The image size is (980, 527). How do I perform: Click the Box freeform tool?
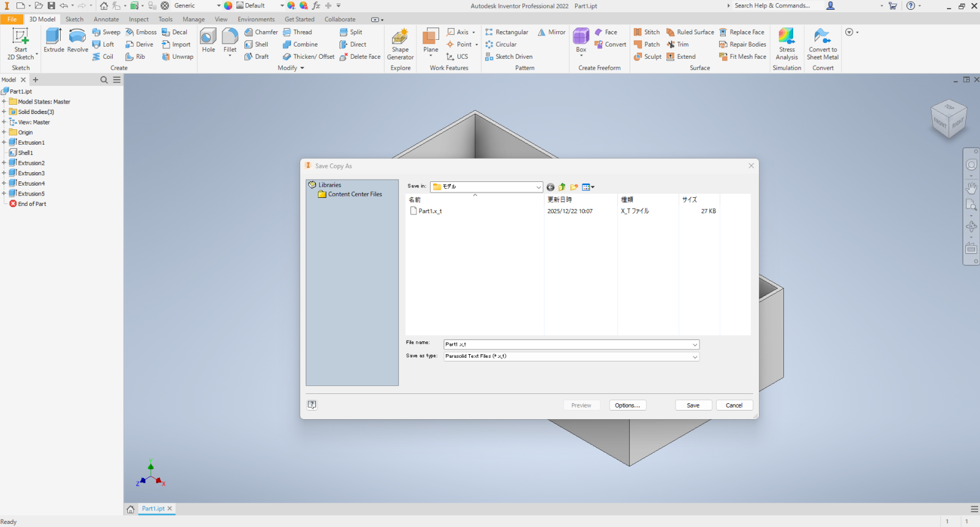pyautogui.click(x=581, y=39)
